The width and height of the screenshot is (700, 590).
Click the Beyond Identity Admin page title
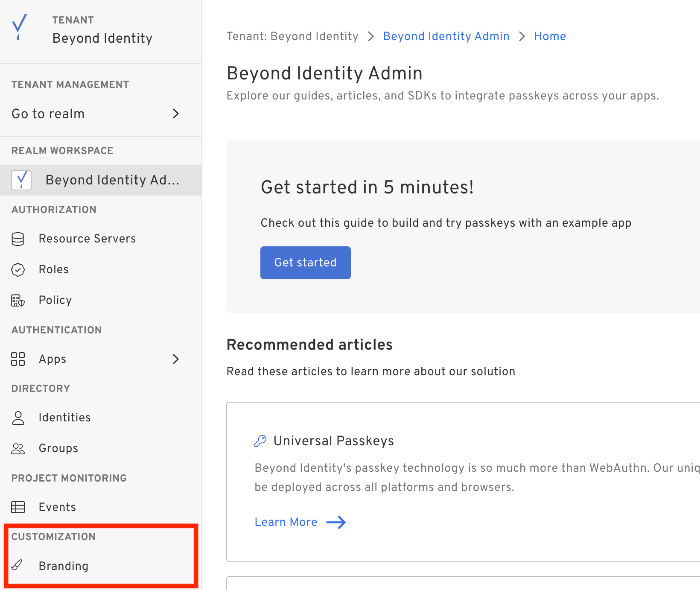click(x=325, y=73)
